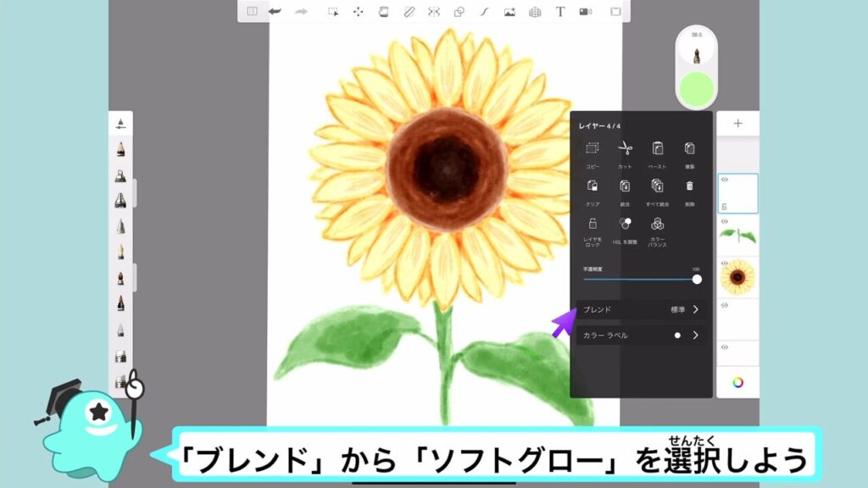Delete the layer with the trash icon
This screenshot has width=868, height=488.
(689, 186)
